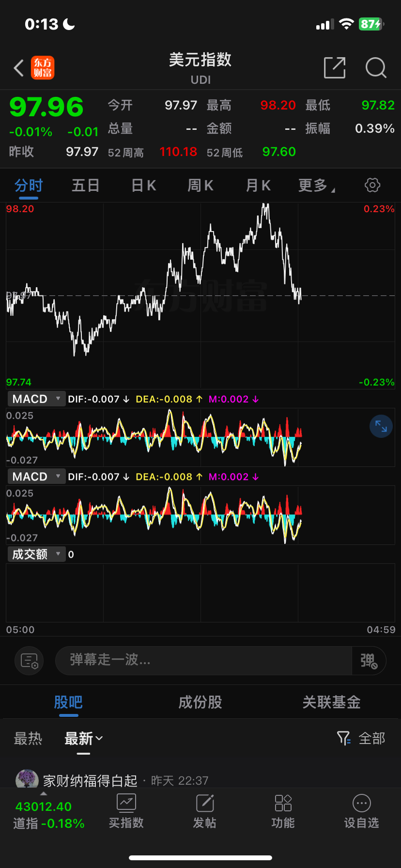Open the second MACD indicator dropdown
This screenshot has height=868, width=401.
pos(37,476)
